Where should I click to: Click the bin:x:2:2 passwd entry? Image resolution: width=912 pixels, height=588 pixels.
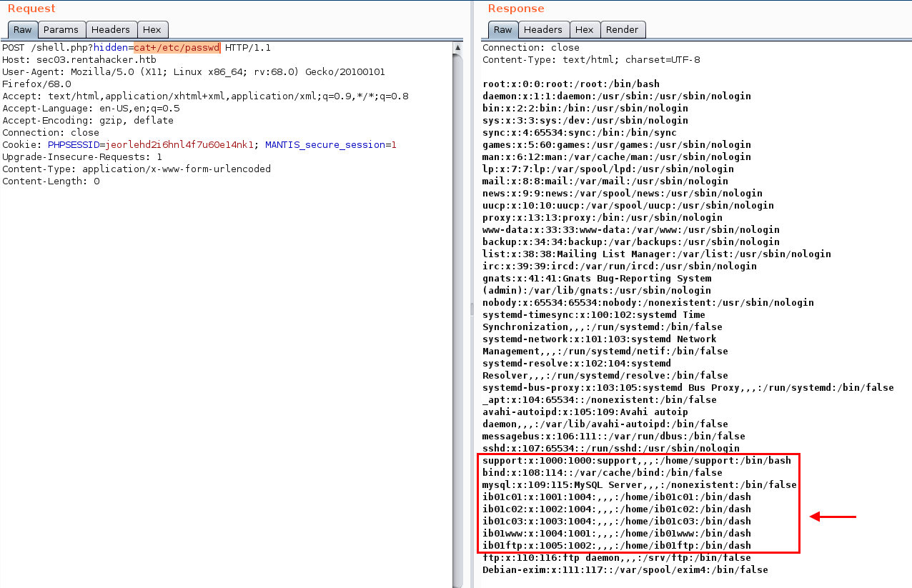(585, 109)
